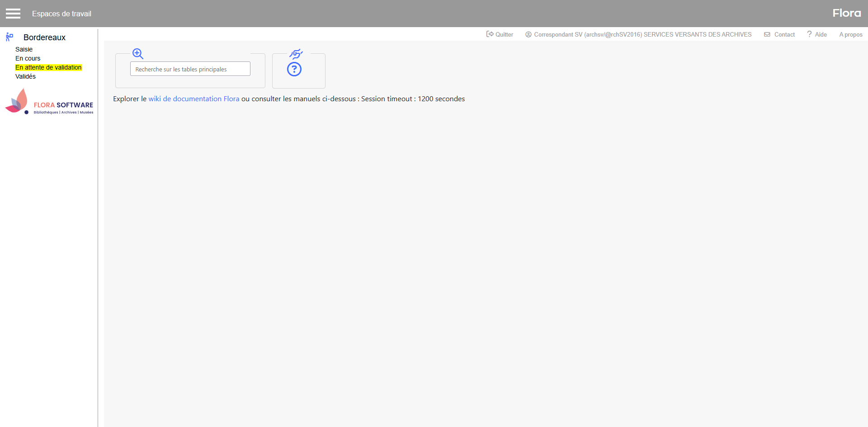Click the Bordereaux sidebar icon

click(9, 37)
